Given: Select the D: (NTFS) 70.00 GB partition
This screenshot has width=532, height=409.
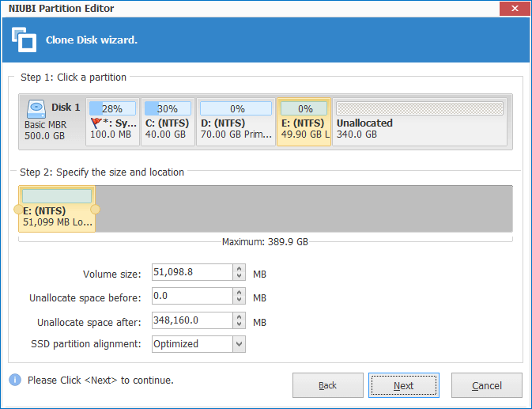Looking at the screenshot, I should coord(235,122).
